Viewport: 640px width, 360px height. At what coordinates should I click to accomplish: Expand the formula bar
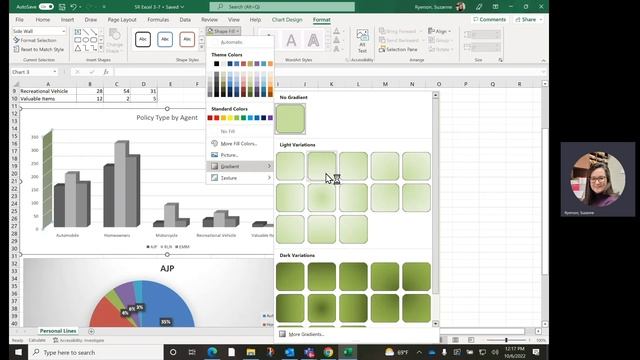[543, 72]
